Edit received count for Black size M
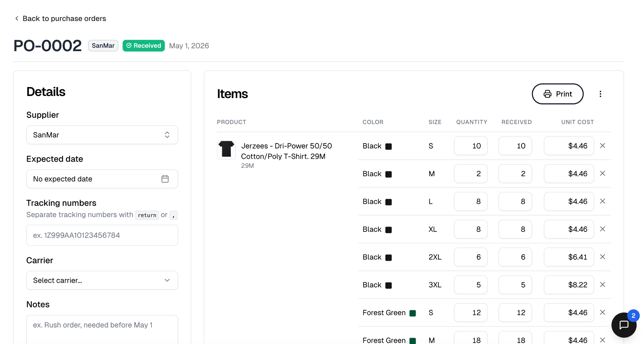The image size is (644, 344). (x=515, y=174)
